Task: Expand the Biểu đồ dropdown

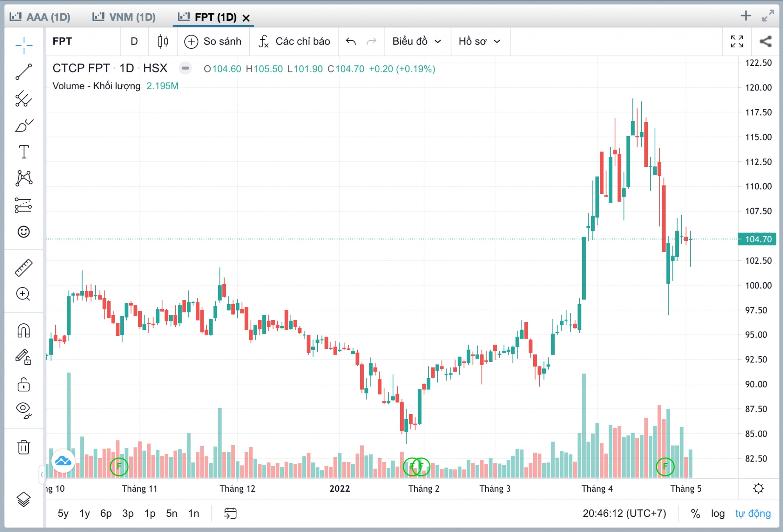Action: (x=417, y=41)
